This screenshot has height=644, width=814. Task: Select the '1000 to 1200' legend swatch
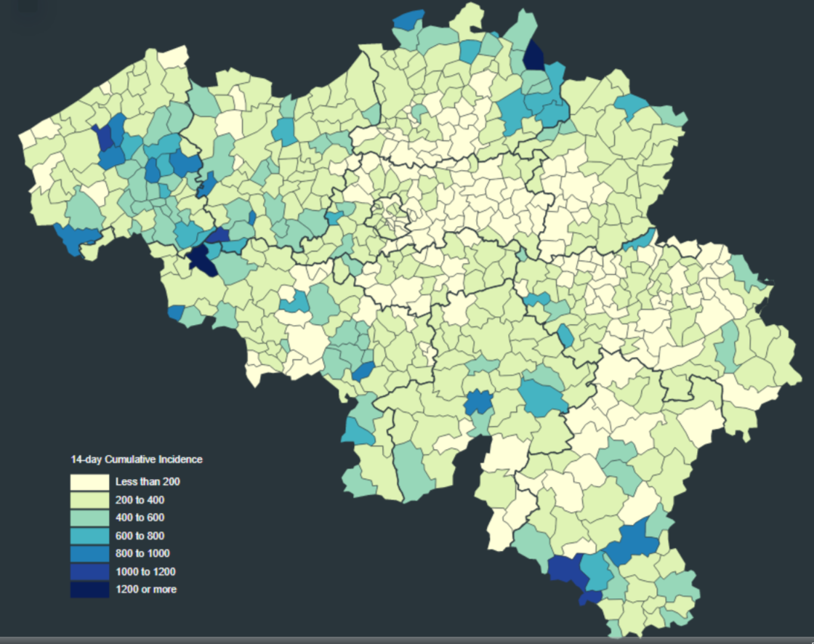(x=89, y=571)
